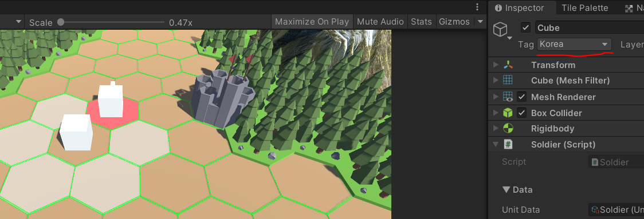
Task: Disable the Box Collider checkbox
Action: click(521, 113)
